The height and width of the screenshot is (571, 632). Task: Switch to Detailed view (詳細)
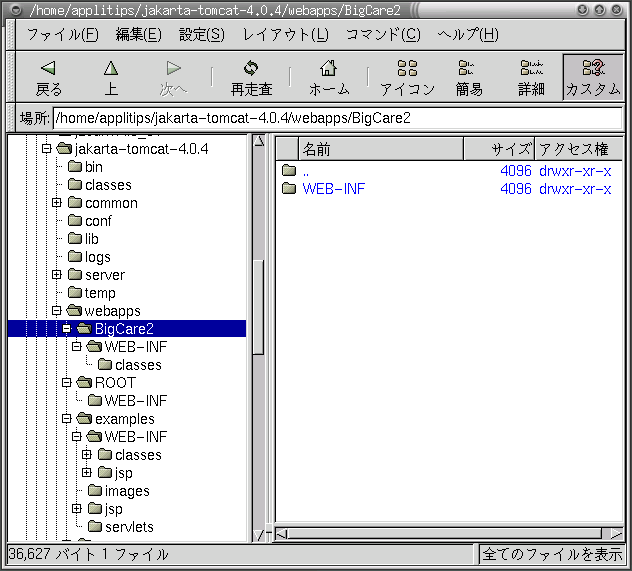pos(531,69)
